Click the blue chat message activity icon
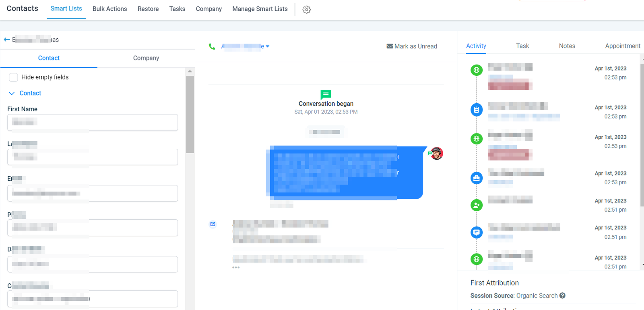 pyautogui.click(x=477, y=232)
